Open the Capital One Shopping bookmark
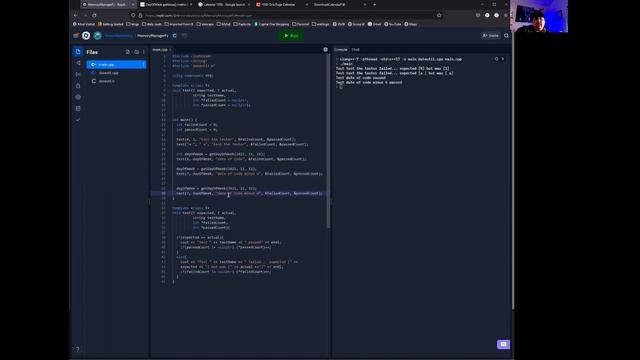The width and height of the screenshot is (640, 360). (x=271, y=24)
